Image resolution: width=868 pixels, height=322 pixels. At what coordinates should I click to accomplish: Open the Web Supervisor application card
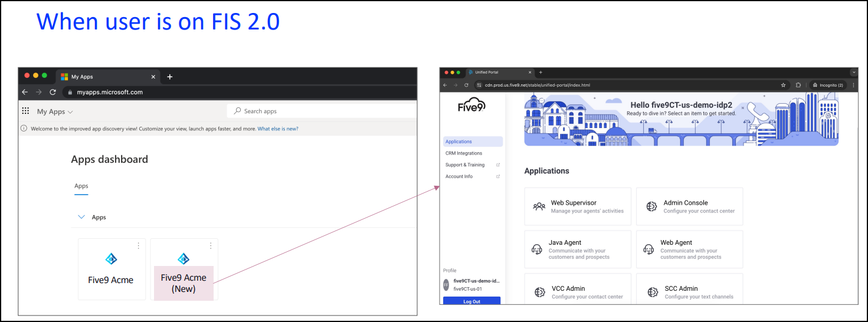(x=578, y=206)
